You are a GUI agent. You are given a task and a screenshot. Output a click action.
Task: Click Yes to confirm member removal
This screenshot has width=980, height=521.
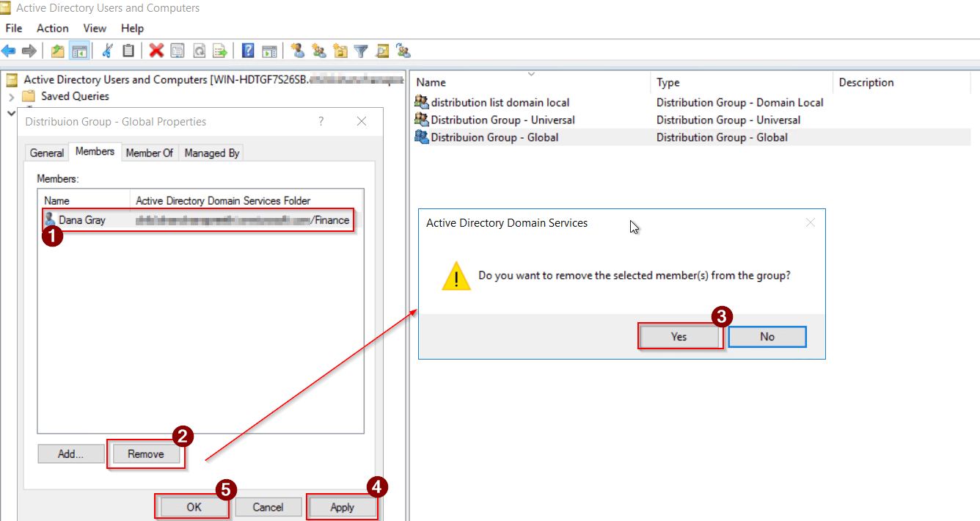[x=679, y=336]
